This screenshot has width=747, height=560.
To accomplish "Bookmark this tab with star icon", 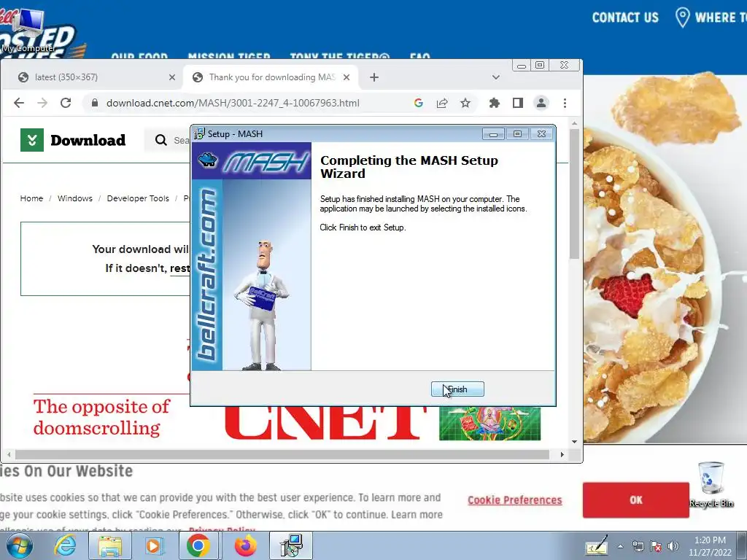I will 465,103.
